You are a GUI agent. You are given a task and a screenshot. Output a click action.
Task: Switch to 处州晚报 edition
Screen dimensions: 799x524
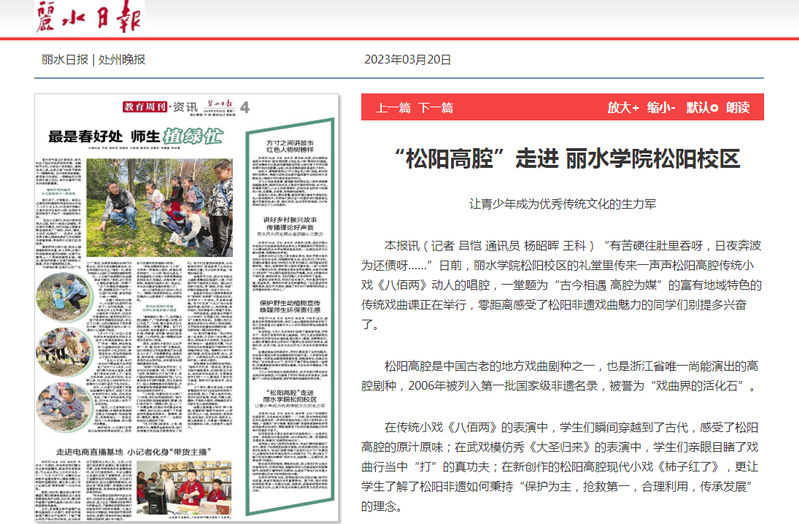(122, 59)
